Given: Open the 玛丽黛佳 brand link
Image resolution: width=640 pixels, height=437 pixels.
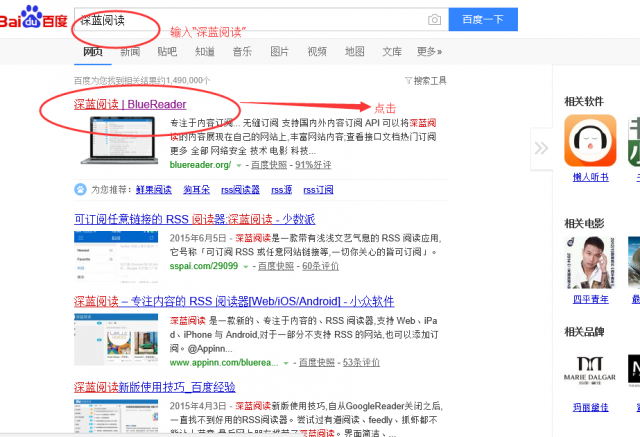Looking at the screenshot, I should (x=591, y=407).
